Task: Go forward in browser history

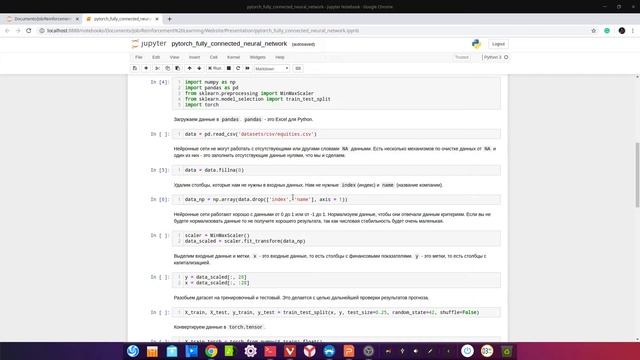Action: point(18,31)
